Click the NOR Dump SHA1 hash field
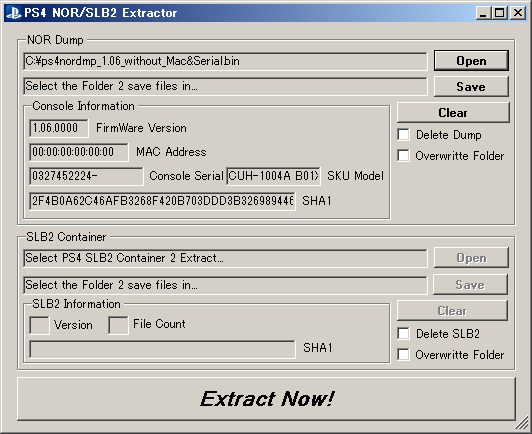Image resolution: width=532 pixels, height=434 pixels. (162, 201)
